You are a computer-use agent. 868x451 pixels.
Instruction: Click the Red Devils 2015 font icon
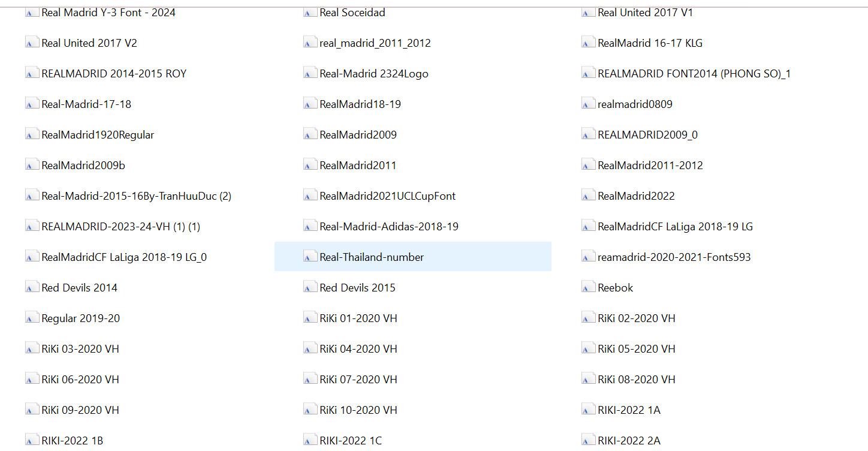(x=310, y=288)
